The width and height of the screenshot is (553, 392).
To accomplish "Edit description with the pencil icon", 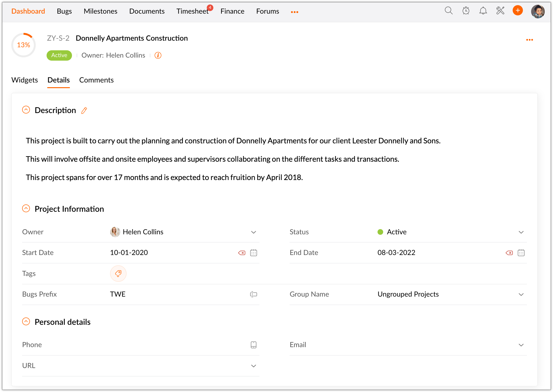I will (x=84, y=110).
